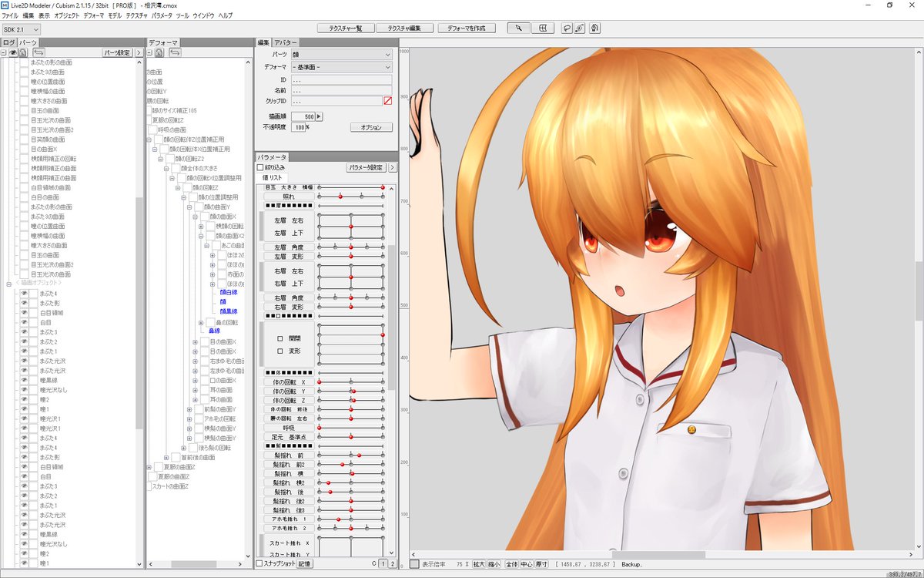924x578 pixels.
Task: Click the swap arrows icon in Deformer panel
Action: tap(175, 53)
